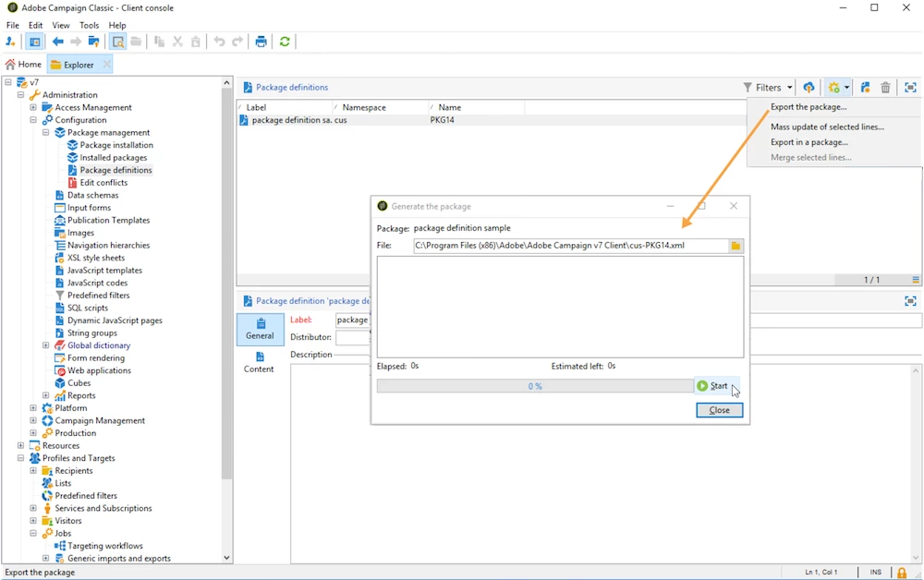Viewport: 924px width, 580px height.
Task: Select JavaScript codes in tree
Action: (x=97, y=283)
